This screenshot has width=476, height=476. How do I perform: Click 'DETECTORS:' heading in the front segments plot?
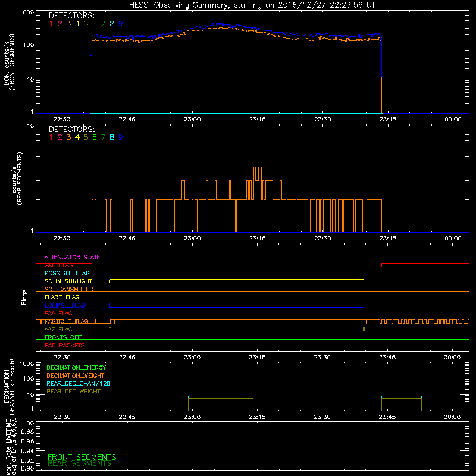[x=72, y=16]
